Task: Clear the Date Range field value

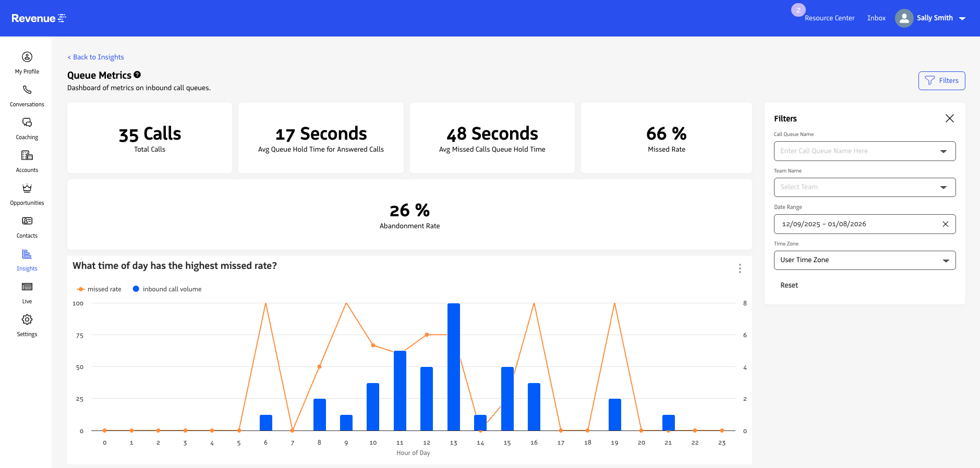Action: 945,224
